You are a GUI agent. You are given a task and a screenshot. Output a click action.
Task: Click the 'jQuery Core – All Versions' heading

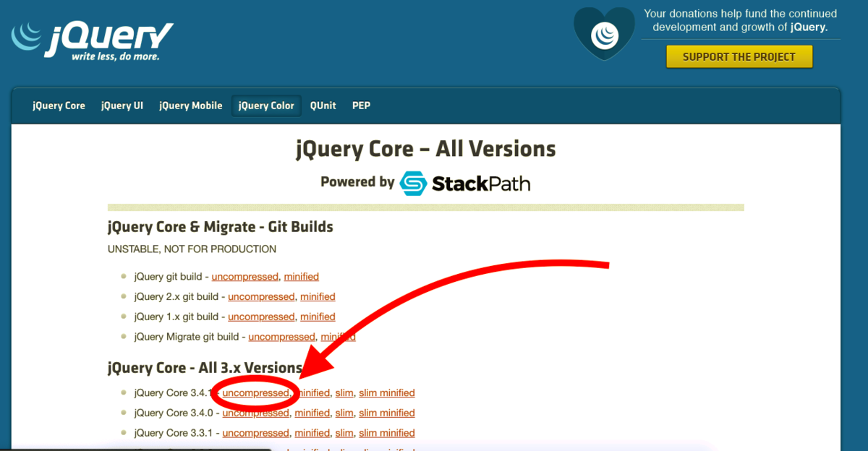[426, 149]
